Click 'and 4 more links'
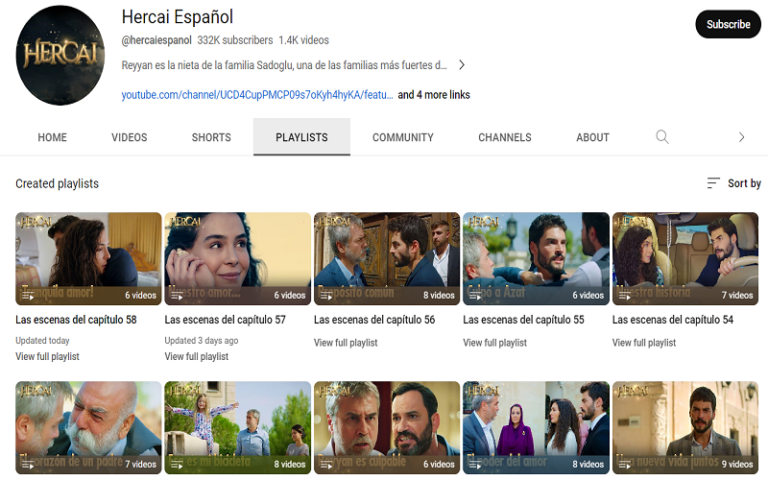The height and width of the screenshot is (480, 768). pyautogui.click(x=434, y=95)
